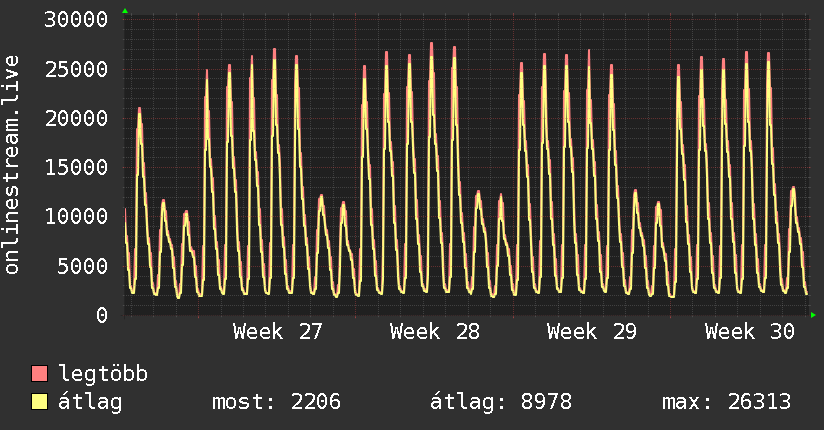Click the Week 29 axis label
Image resolution: width=824 pixels, height=430 pixels.
[x=592, y=332]
